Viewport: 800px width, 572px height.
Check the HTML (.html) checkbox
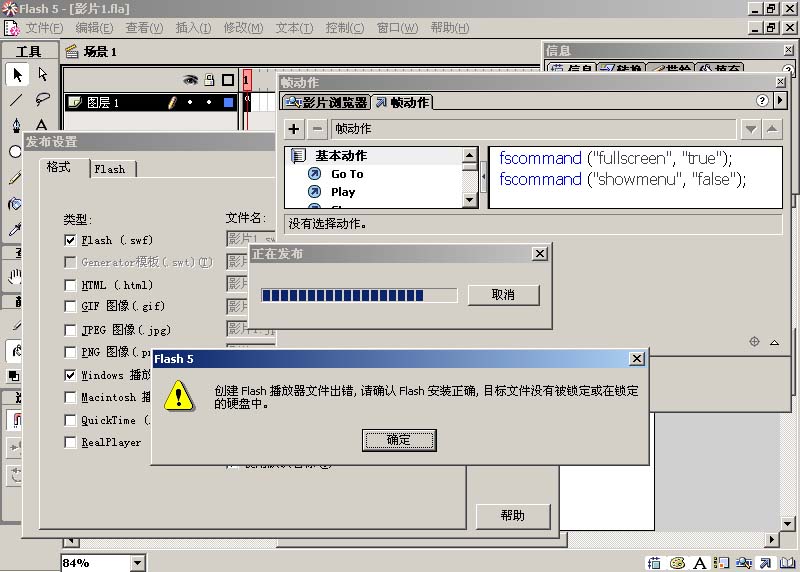(x=70, y=285)
